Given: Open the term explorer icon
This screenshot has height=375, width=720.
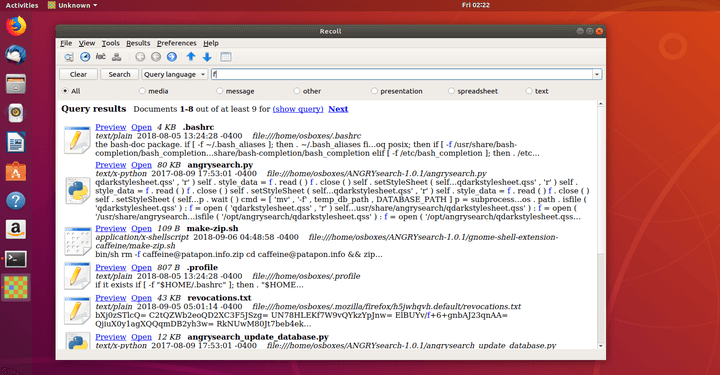Looking at the screenshot, I should point(101,57).
